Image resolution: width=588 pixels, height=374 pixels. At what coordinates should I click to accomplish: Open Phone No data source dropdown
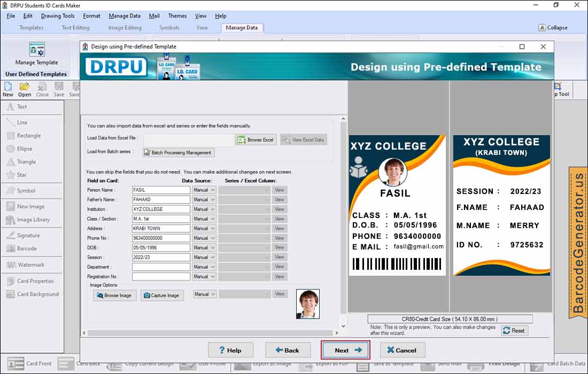(x=204, y=238)
